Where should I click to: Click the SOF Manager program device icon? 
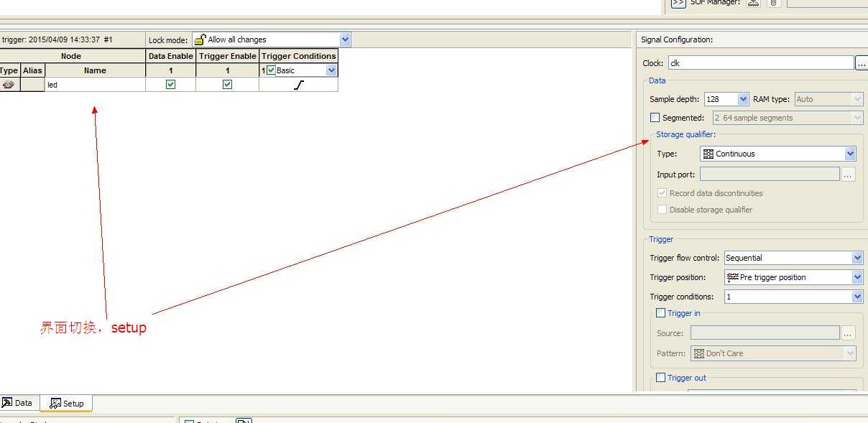coord(753,3)
